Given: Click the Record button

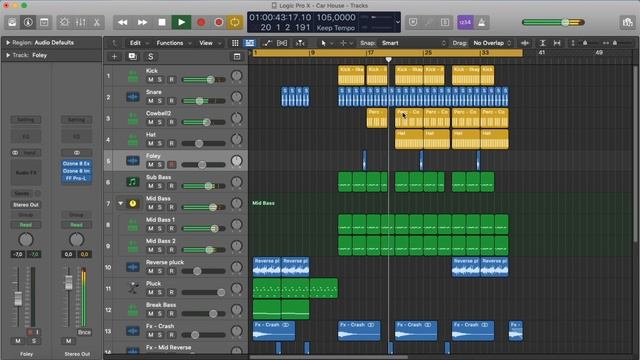Looking at the screenshot, I should pyautogui.click(x=201, y=22).
